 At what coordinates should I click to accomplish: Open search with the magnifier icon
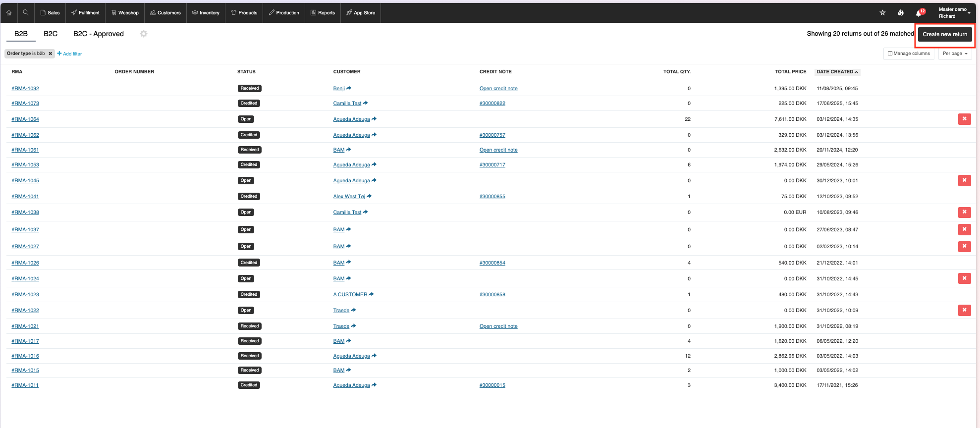tap(26, 13)
